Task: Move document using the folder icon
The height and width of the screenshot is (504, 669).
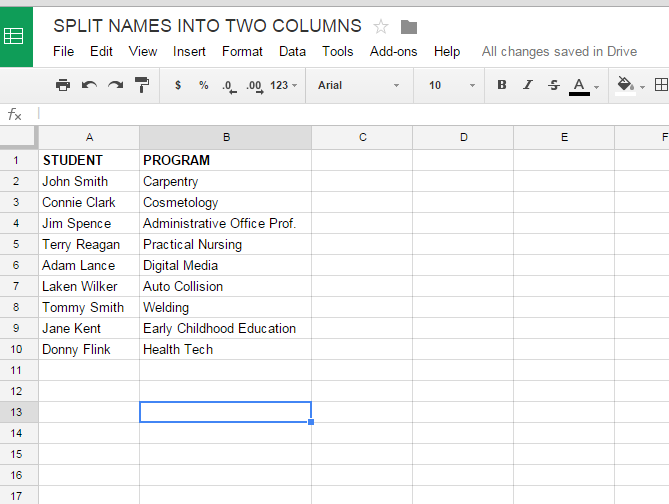Action: [409, 27]
